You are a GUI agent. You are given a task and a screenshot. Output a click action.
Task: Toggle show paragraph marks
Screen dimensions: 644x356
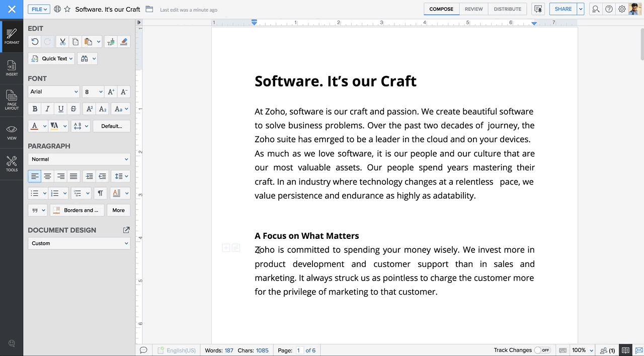point(100,193)
